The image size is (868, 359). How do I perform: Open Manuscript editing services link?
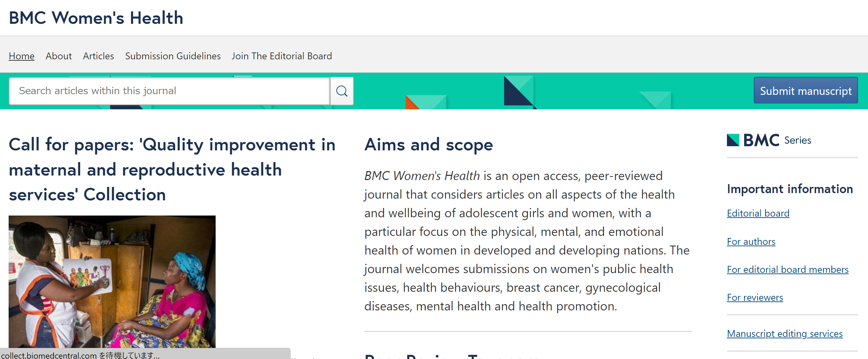point(785,334)
